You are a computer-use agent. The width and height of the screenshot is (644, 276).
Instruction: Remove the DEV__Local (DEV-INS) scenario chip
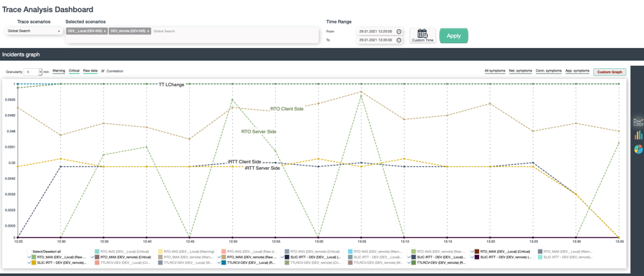(x=105, y=32)
